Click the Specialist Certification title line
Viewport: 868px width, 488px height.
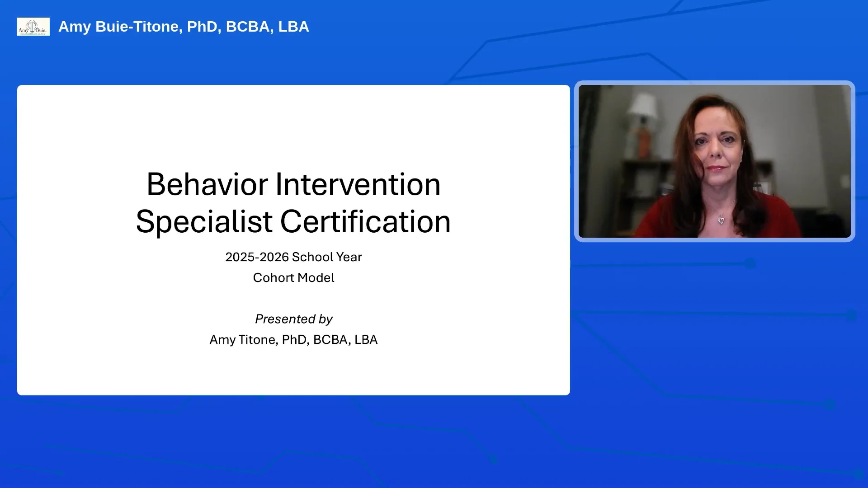293,221
